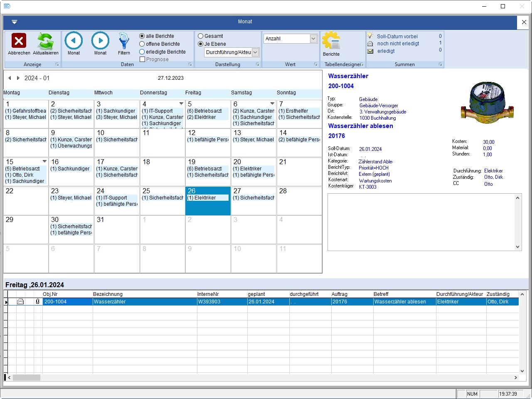The width and height of the screenshot is (532, 399).
Task: Go to previous month with left arrow icon
Action: coord(74,41)
